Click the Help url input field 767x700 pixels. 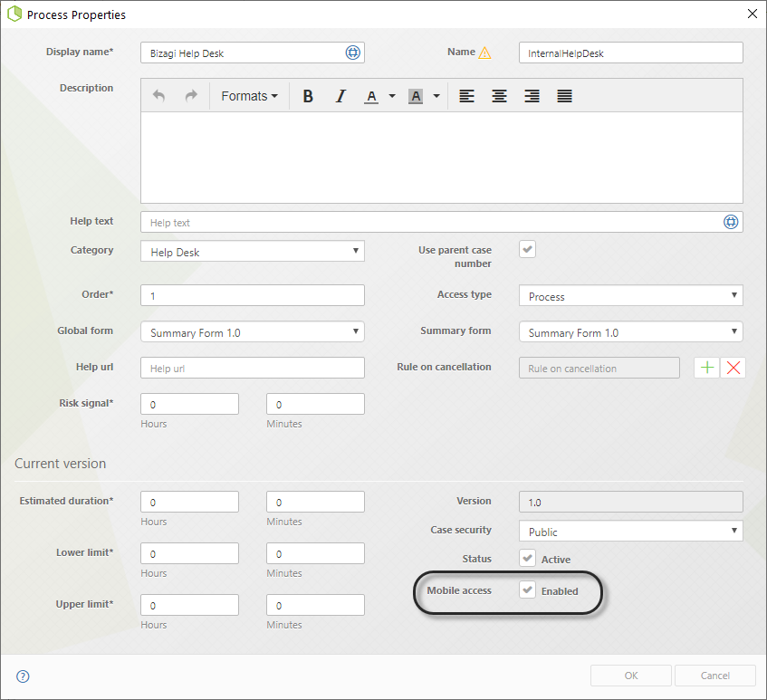pyautogui.click(x=253, y=368)
